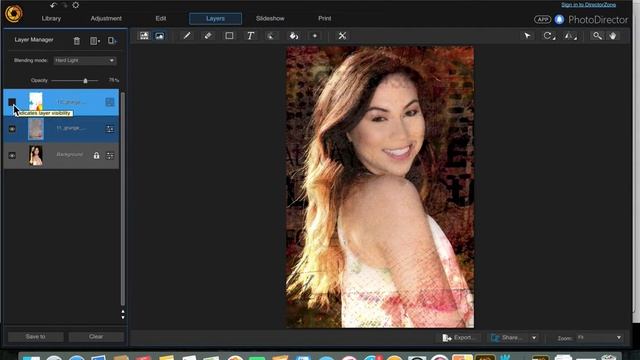The image size is (640, 360).
Task: Delete layer with trash icon
Action: (x=77, y=41)
